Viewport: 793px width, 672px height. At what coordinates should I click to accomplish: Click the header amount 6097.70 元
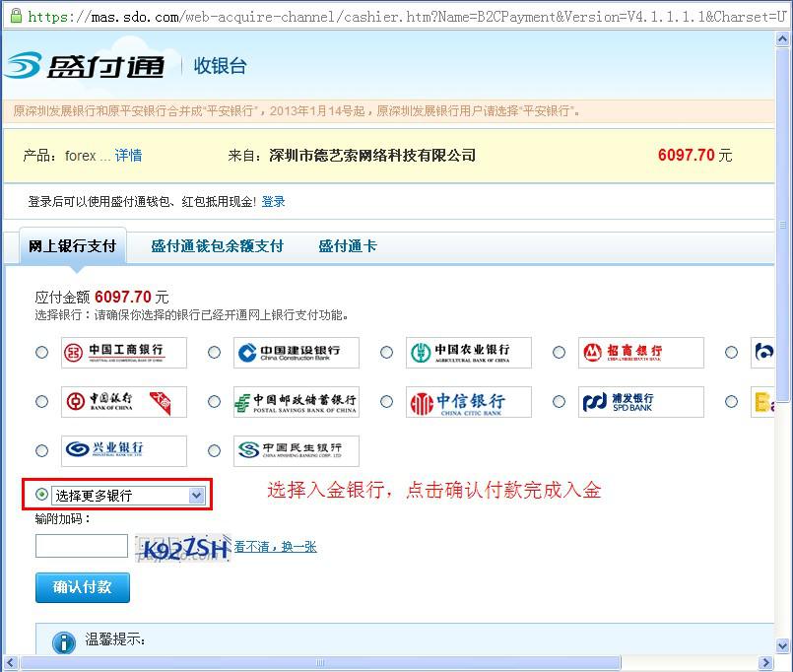point(694,156)
